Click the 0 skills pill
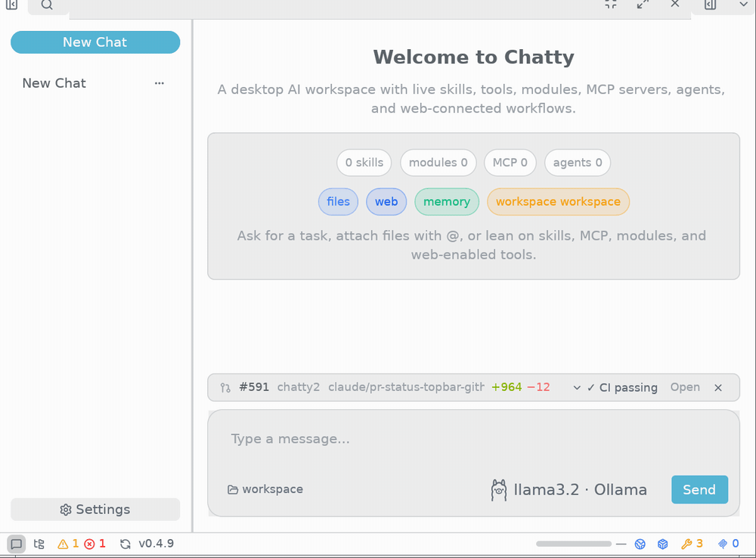Screen dimensions: 756x558 tap(364, 163)
